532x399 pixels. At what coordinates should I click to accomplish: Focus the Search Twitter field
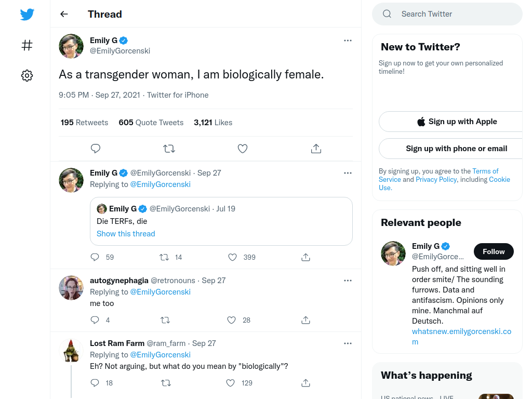pyautogui.click(x=447, y=14)
